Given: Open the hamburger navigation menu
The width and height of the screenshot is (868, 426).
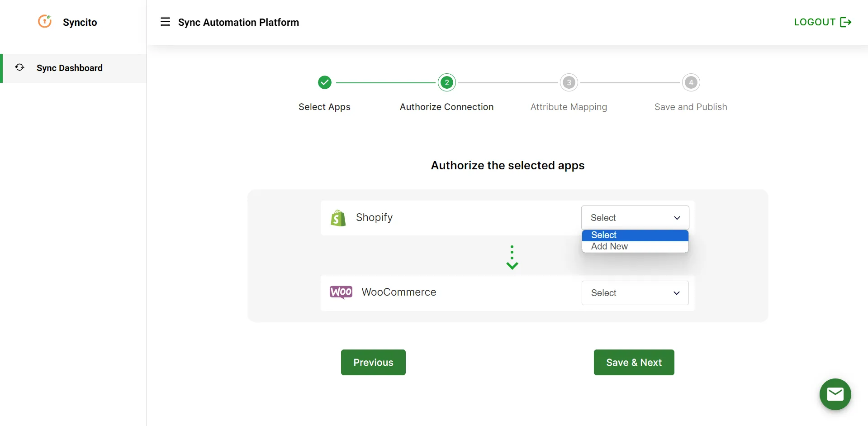Looking at the screenshot, I should pyautogui.click(x=166, y=21).
